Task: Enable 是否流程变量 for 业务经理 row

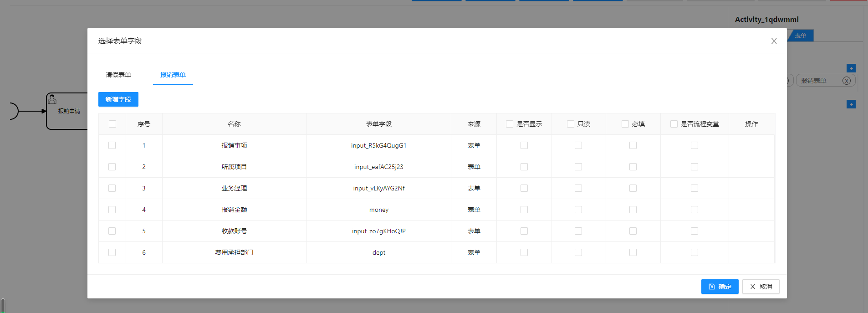Action: coord(694,188)
